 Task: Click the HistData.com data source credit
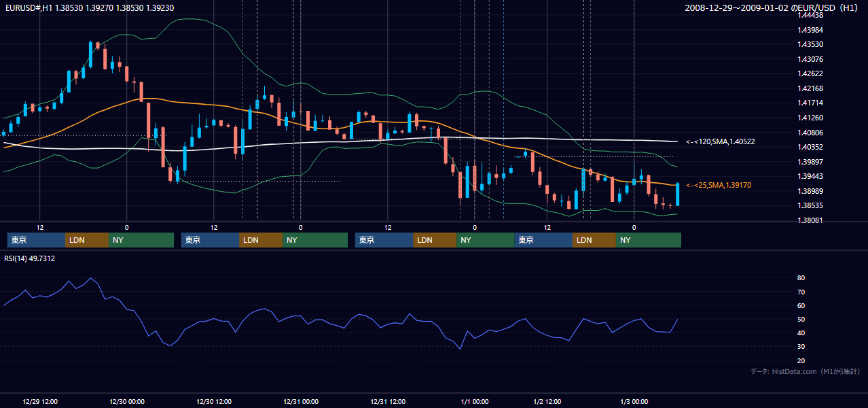pyautogui.click(x=806, y=371)
